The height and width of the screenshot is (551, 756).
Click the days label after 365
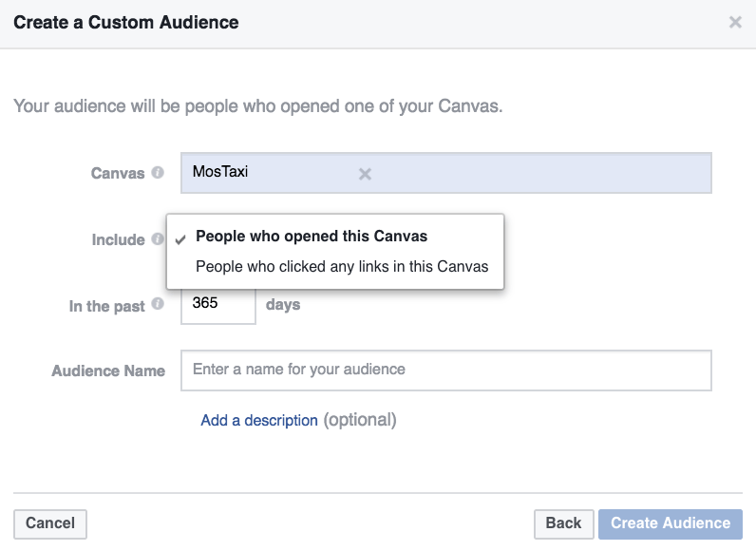pyautogui.click(x=283, y=305)
